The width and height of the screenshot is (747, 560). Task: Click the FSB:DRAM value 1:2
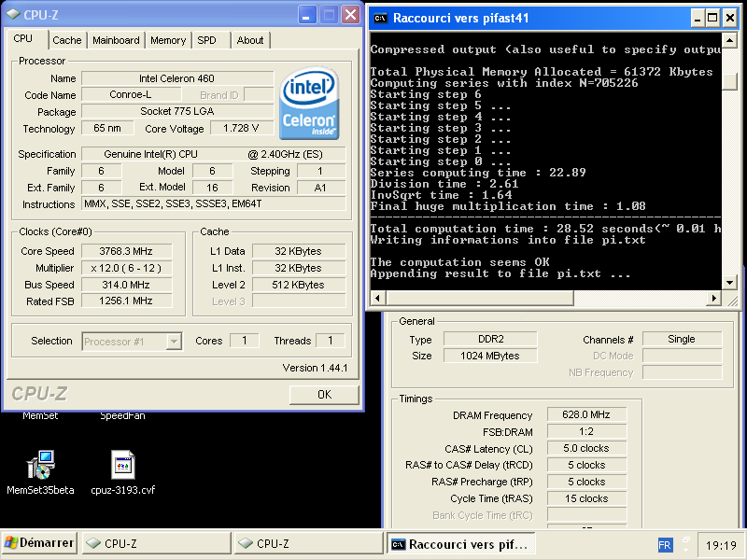click(x=586, y=431)
